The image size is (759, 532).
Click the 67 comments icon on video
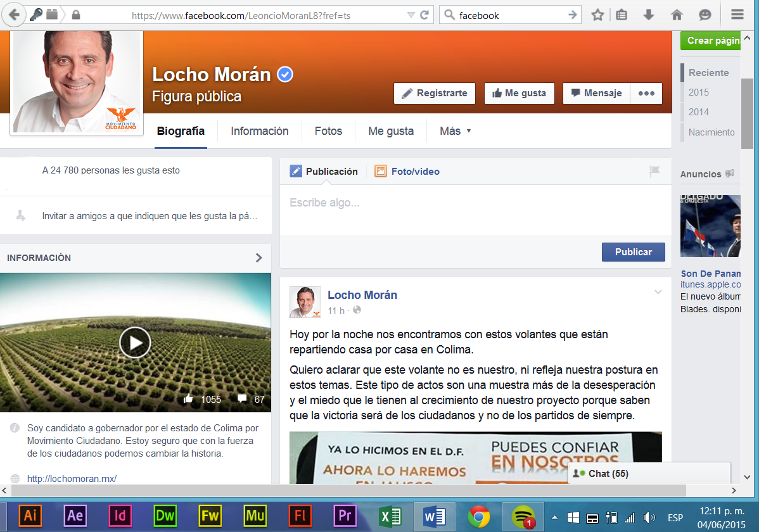(x=242, y=399)
